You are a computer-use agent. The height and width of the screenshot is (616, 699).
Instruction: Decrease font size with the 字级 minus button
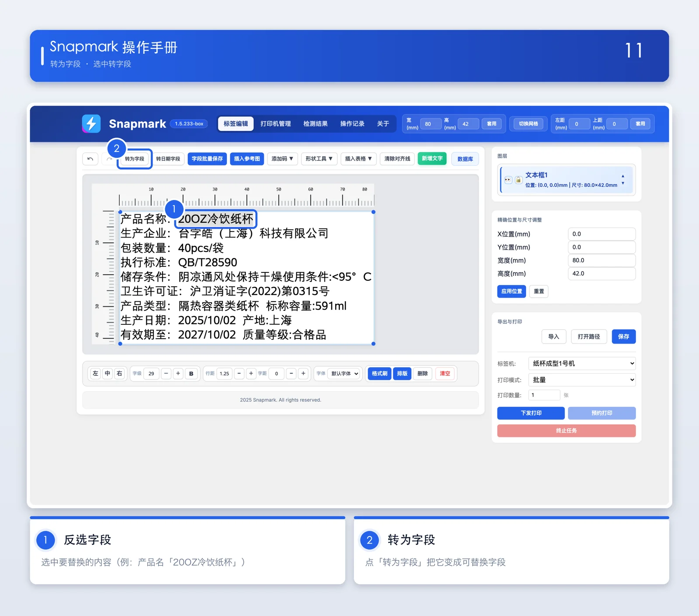[166, 374]
